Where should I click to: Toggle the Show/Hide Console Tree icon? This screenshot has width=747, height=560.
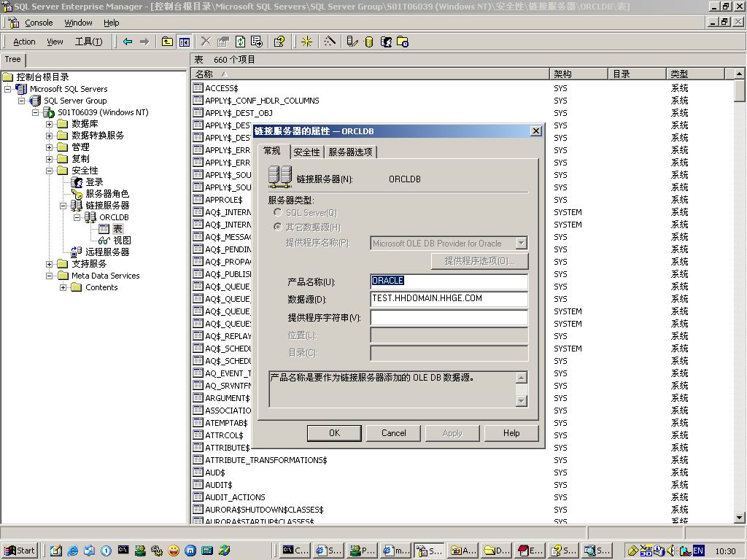pyautogui.click(x=185, y=42)
